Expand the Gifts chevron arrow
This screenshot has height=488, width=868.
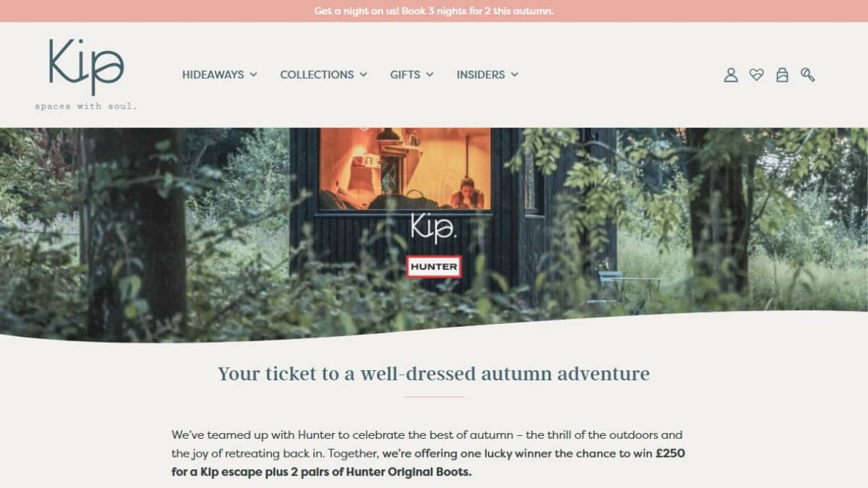click(430, 74)
